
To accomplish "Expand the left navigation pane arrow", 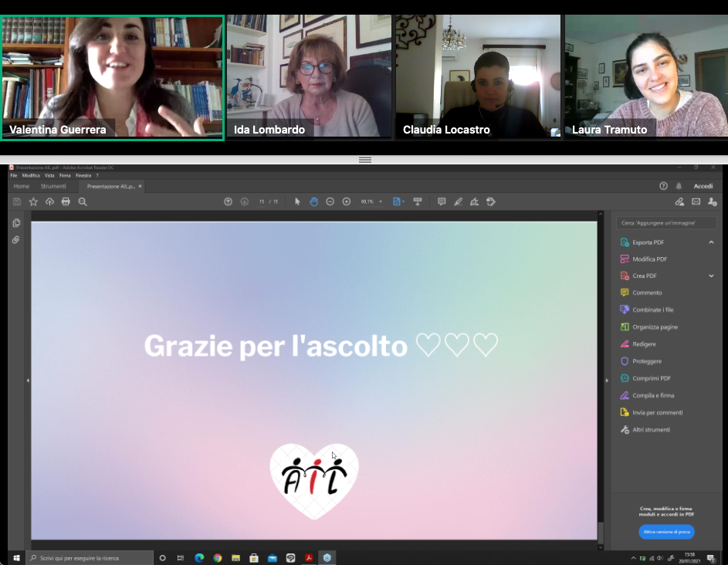I will pyautogui.click(x=28, y=381).
